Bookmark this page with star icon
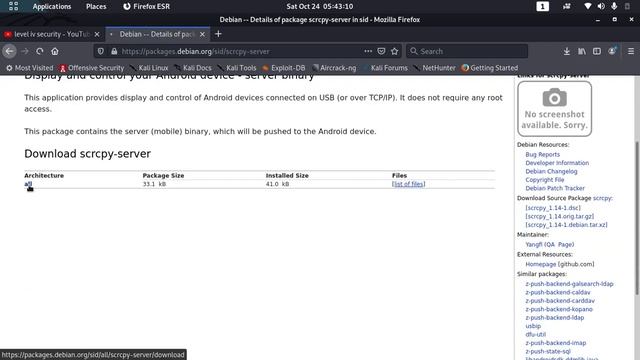 [x=394, y=51]
